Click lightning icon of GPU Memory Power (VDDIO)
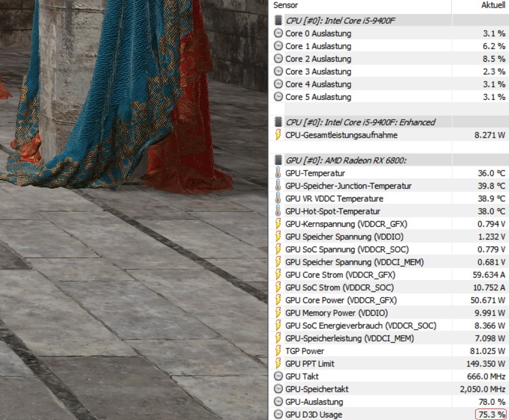This screenshot has width=509, height=420. (278, 312)
